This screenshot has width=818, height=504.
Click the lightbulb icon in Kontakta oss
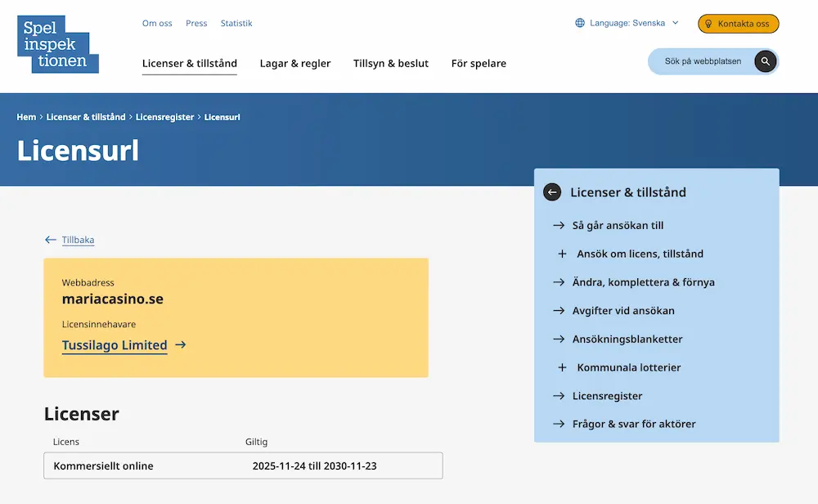pyautogui.click(x=708, y=24)
